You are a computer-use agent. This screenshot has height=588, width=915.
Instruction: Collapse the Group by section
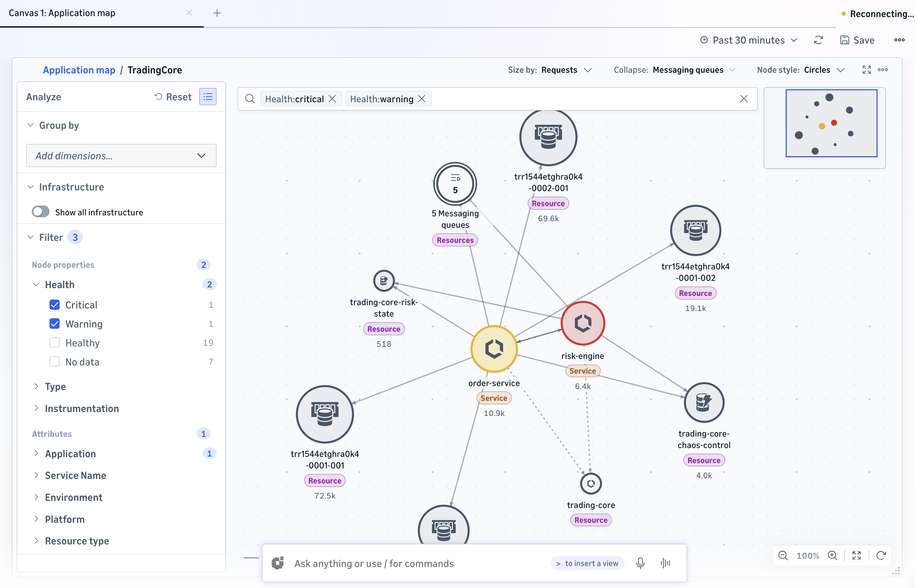30,125
